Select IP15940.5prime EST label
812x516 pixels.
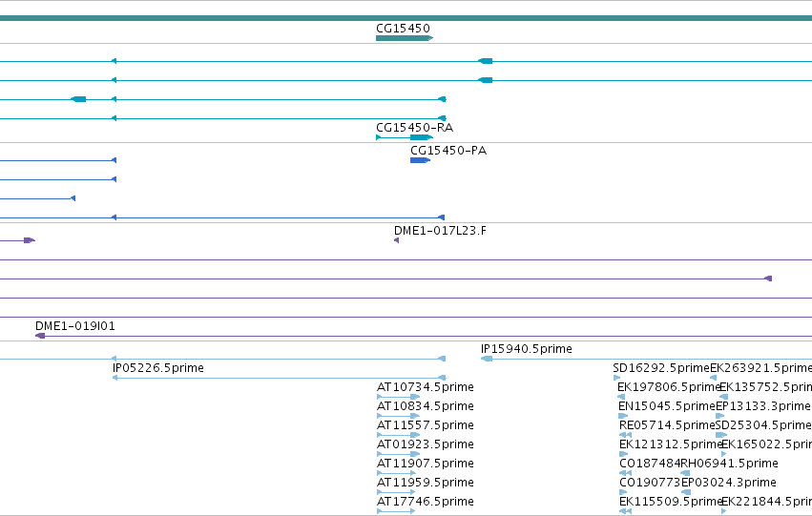[x=526, y=349]
